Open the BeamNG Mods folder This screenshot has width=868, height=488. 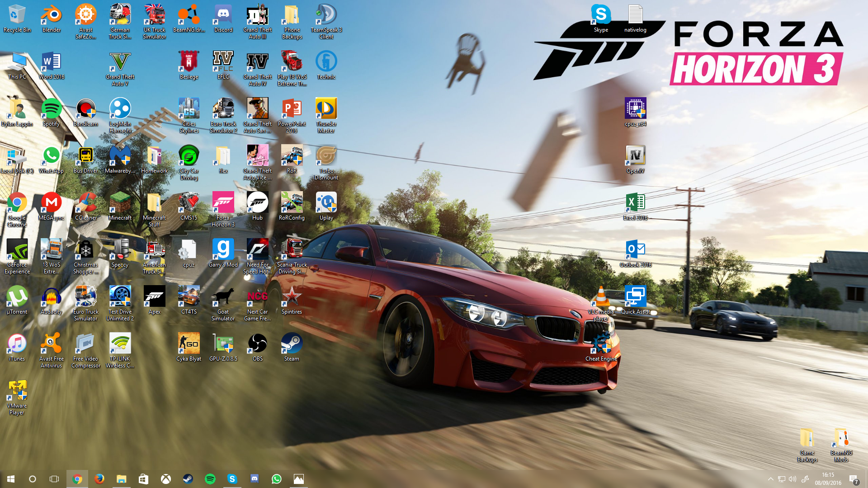842,445
